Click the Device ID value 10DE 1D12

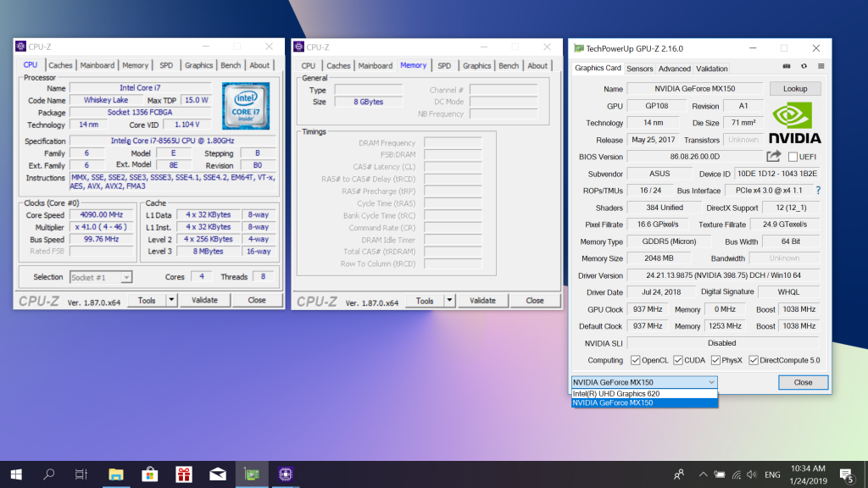(777, 174)
